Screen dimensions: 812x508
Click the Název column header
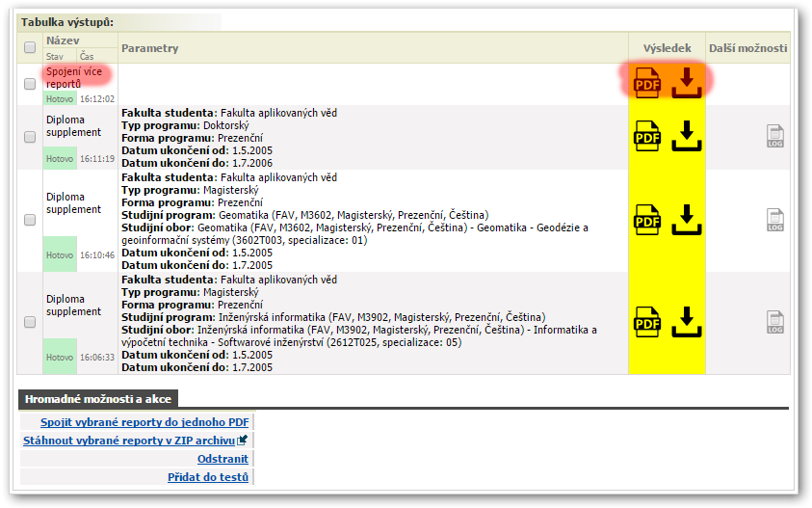pos(63,40)
